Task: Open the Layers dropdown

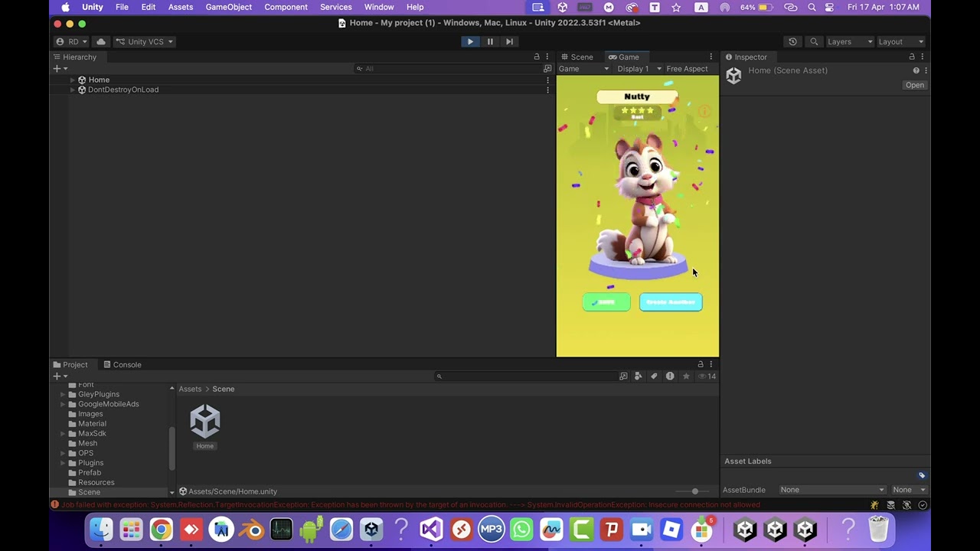Action: (x=849, y=41)
